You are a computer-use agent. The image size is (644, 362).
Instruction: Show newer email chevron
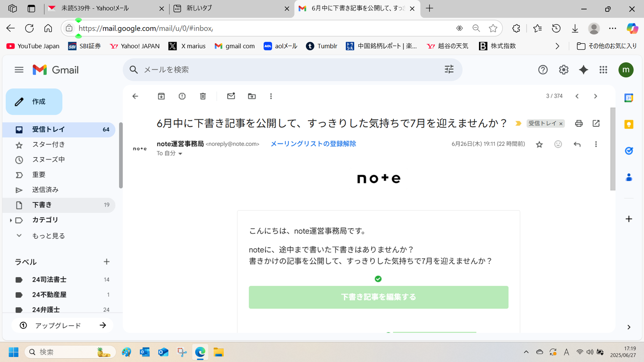(577, 96)
